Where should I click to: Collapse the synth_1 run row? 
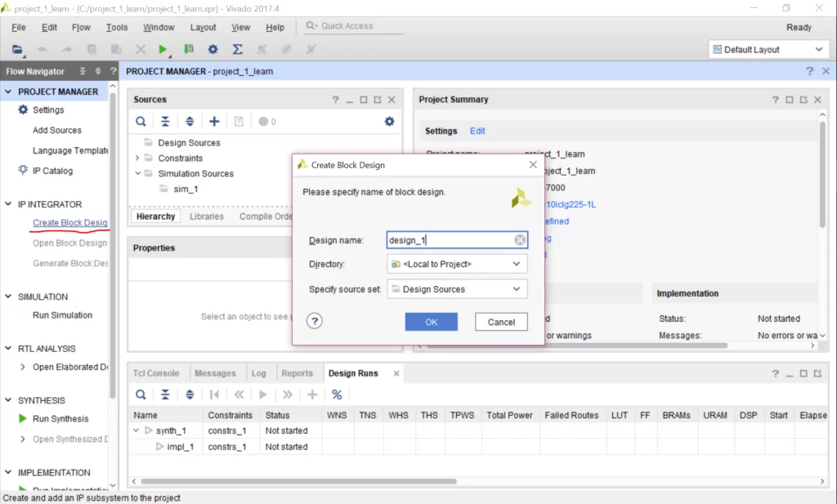pos(137,430)
